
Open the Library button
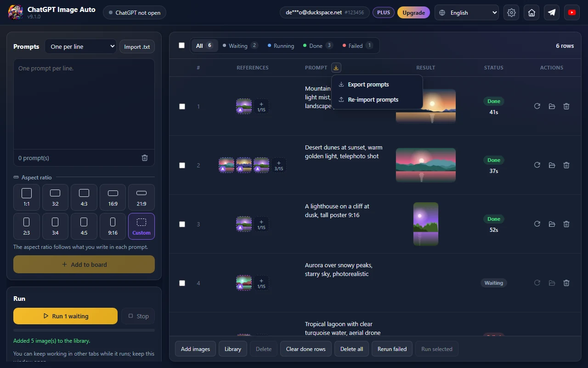[x=233, y=349]
